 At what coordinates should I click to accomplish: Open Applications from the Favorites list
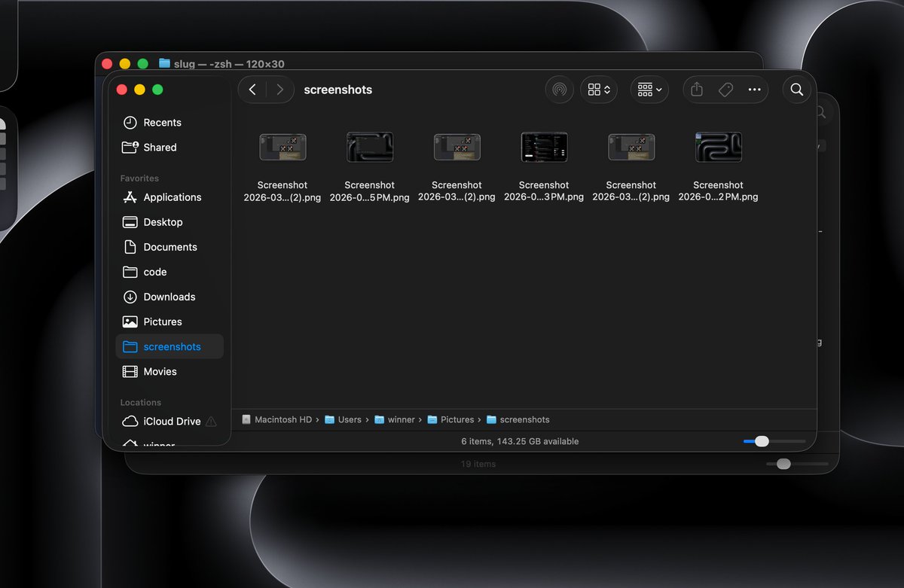169,197
